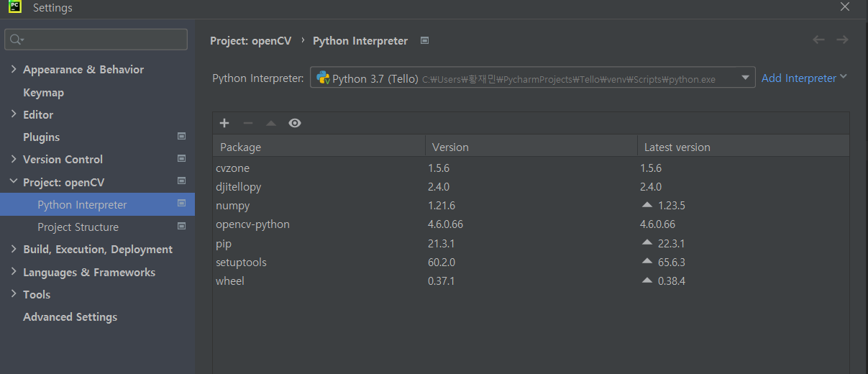The width and height of the screenshot is (868, 374).
Task: Expand the Version Control section
Action: tap(14, 159)
